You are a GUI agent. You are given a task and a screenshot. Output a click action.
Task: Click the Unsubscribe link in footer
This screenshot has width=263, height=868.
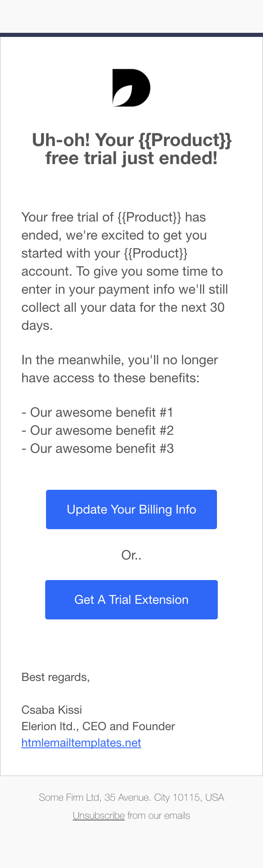click(99, 815)
